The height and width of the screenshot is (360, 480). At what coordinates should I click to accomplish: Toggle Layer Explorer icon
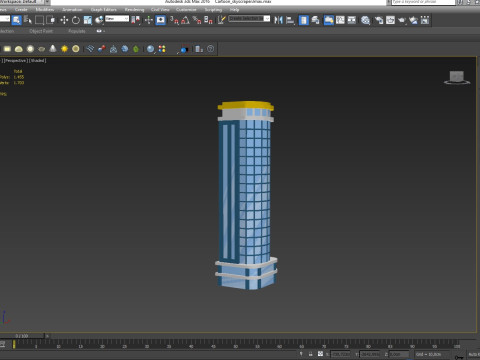tap(315, 20)
